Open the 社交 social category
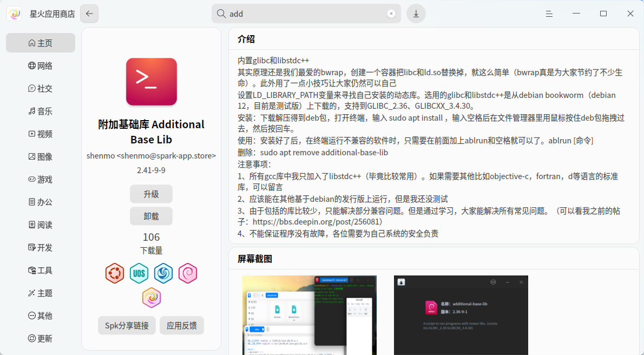Image resolution: width=644 pixels, height=355 pixels. [41, 88]
